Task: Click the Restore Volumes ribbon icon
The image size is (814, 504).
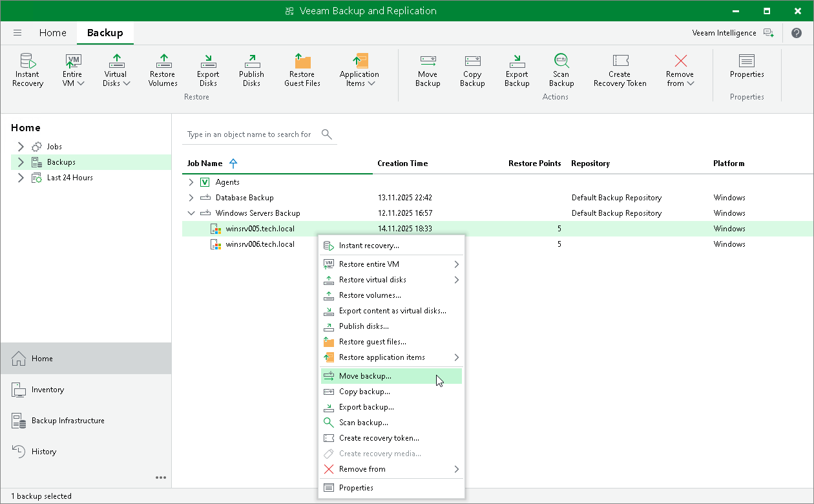Action: point(163,61)
